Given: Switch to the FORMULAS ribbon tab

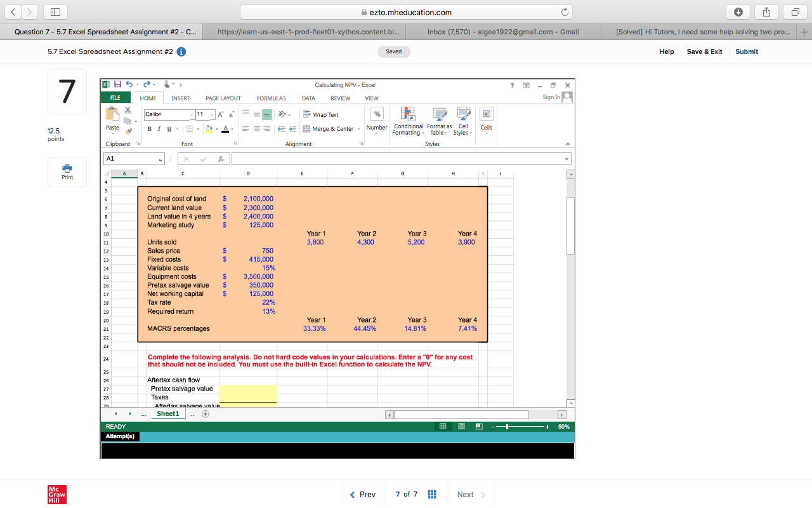Looking at the screenshot, I should 271,98.
